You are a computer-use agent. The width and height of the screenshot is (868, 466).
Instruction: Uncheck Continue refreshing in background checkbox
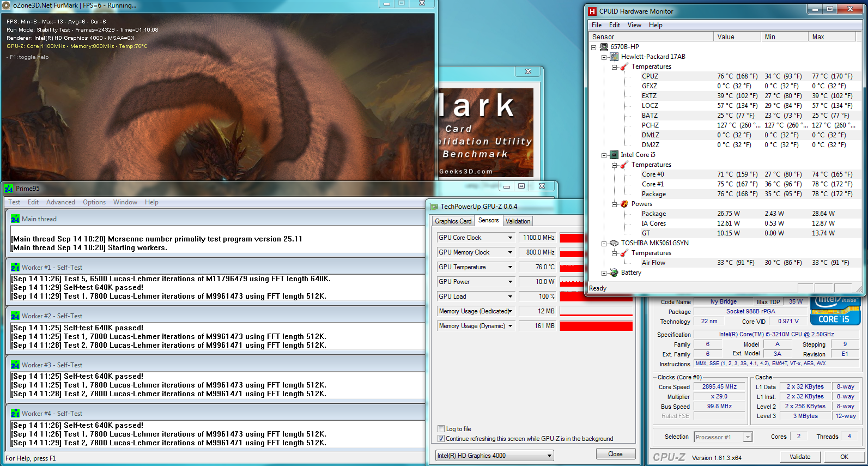coord(441,439)
